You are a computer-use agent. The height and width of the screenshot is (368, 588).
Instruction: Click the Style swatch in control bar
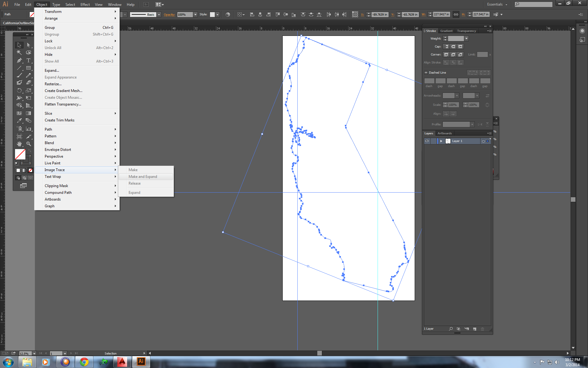pos(212,14)
